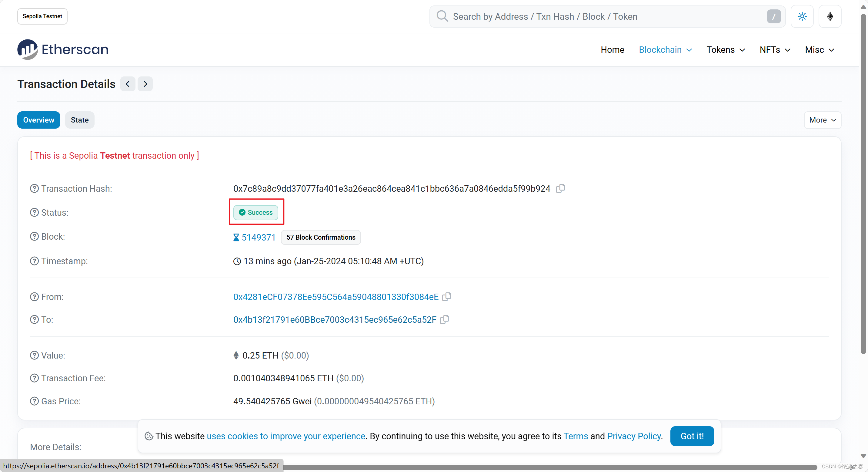Screen dimensions: 868x472
Task: Copy the From address
Action: tap(446, 297)
